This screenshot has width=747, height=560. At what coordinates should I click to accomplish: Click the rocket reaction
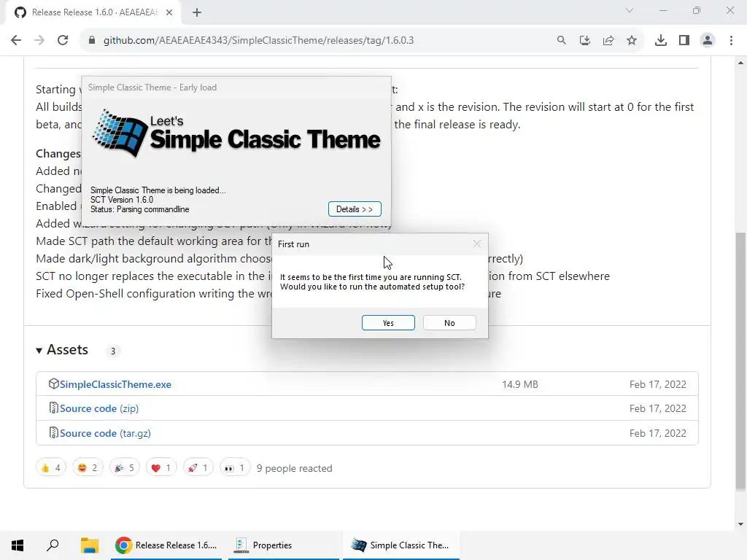pyautogui.click(x=198, y=468)
